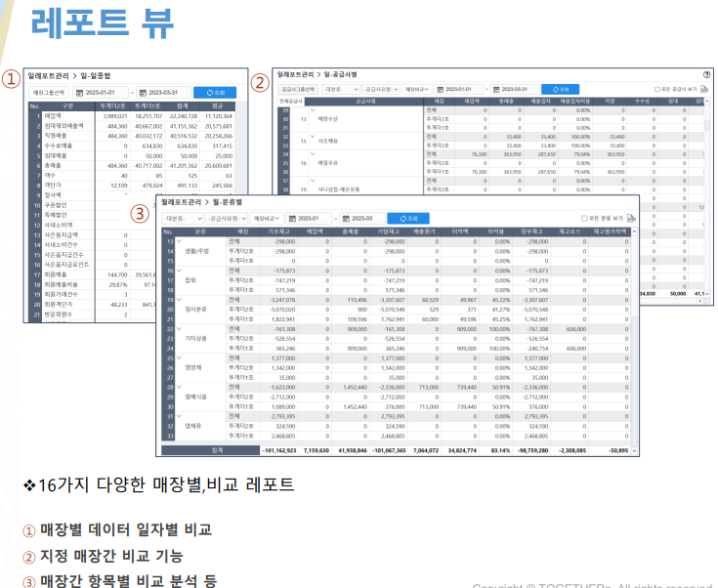Select 객단가 row in 일-일종합 table
718x588 pixels.
pyautogui.click(x=132, y=186)
